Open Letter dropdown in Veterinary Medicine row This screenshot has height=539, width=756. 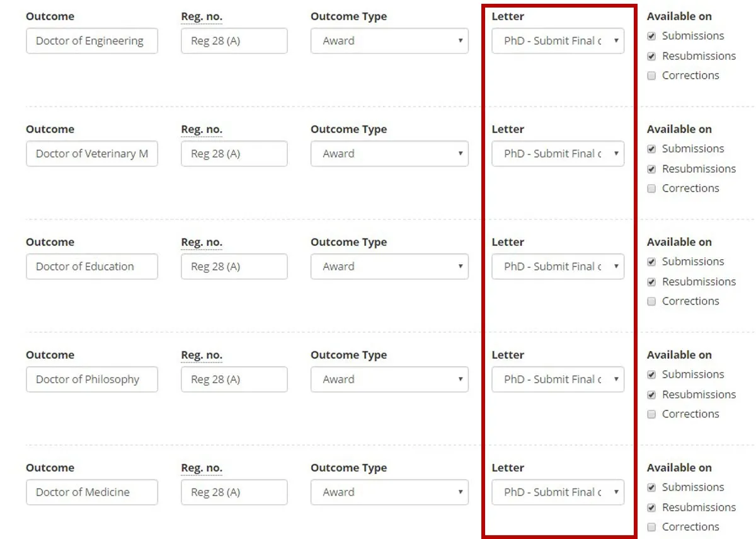point(557,153)
